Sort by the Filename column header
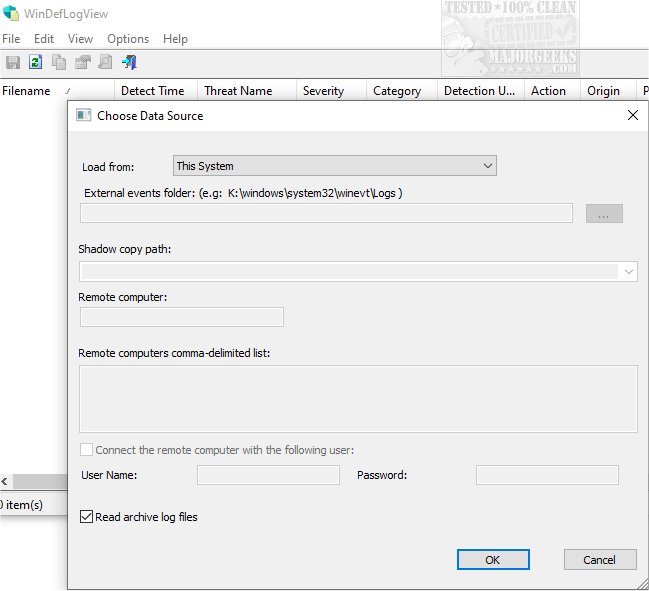The image size is (649, 591). click(57, 91)
